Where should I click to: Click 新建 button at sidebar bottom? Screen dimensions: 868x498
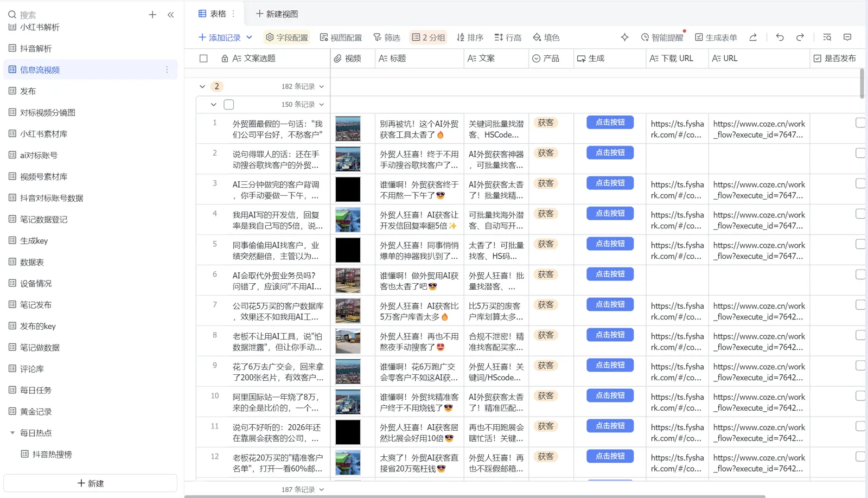(x=90, y=483)
